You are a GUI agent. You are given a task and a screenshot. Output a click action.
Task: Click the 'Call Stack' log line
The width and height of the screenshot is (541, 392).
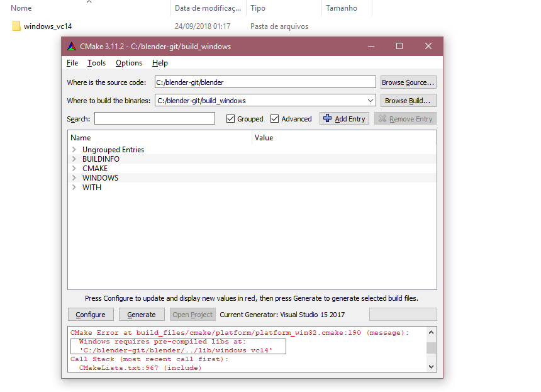(x=149, y=359)
